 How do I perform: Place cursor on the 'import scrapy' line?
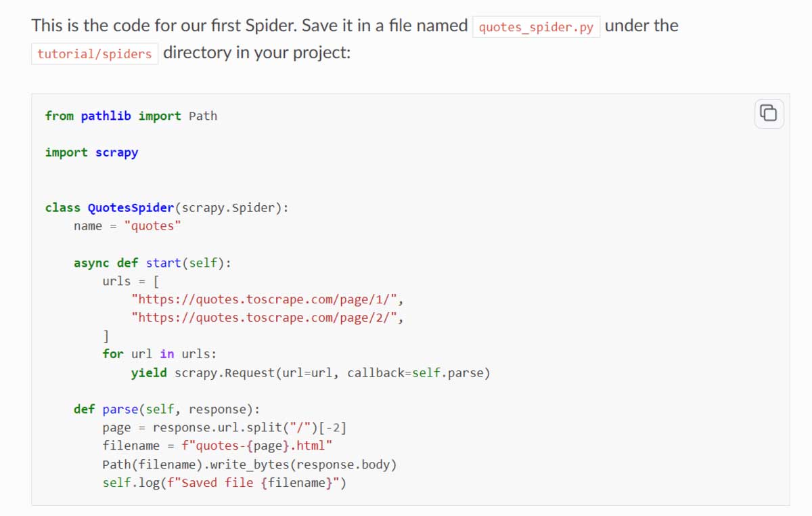tap(91, 152)
